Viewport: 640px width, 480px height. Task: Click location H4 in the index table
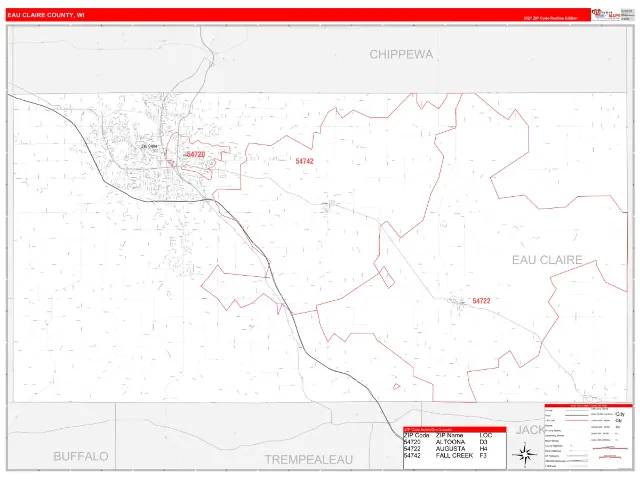point(483,449)
